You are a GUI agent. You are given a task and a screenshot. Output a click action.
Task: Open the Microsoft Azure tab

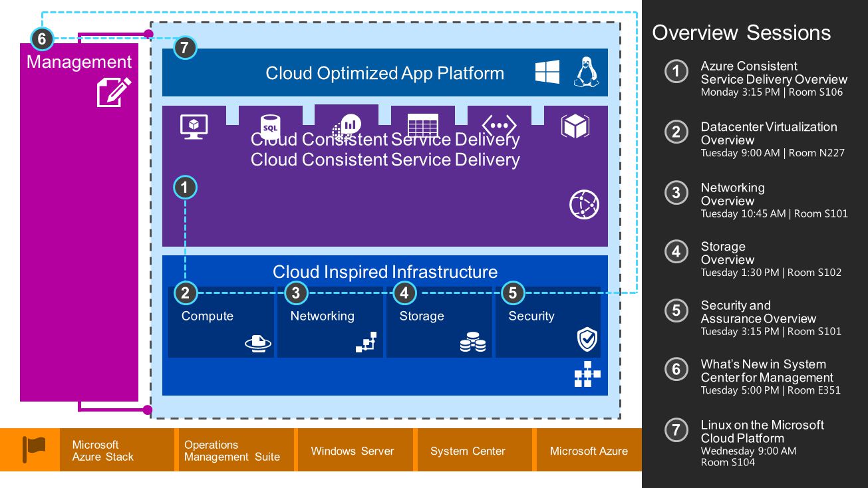click(x=589, y=450)
